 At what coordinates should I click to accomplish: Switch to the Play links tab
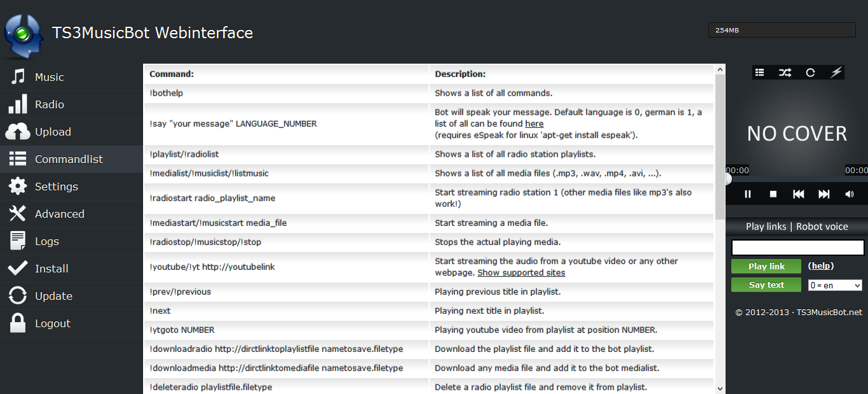pyautogui.click(x=766, y=227)
